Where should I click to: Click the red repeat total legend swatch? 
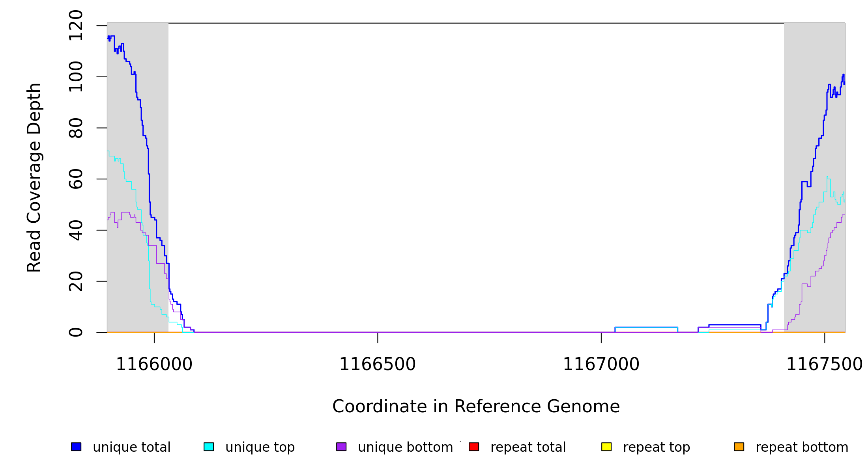pyautogui.click(x=474, y=447)
